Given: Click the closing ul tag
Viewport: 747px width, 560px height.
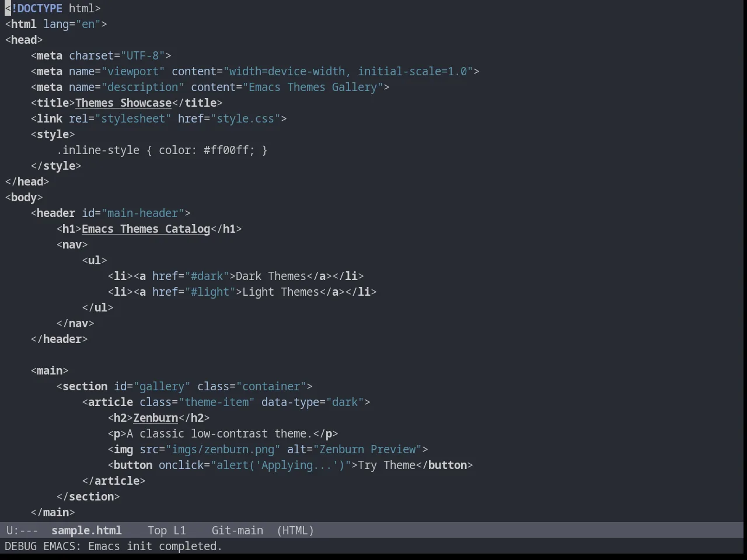Looking at the screenshot, I should [98, 307].
